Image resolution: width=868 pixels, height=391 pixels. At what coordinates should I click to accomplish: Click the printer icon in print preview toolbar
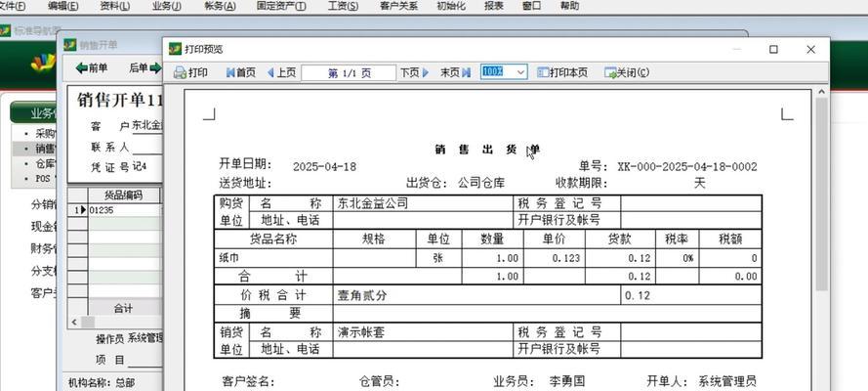point(180,72)
